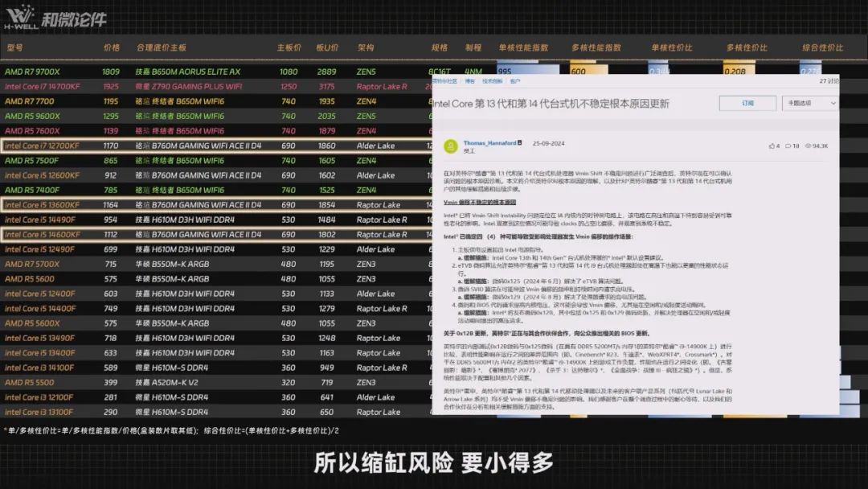Image resolution: width=868 pixels, height=489 pixels.
Task: Select the AMD R5 7500F row name
Action: click(31, 161)
